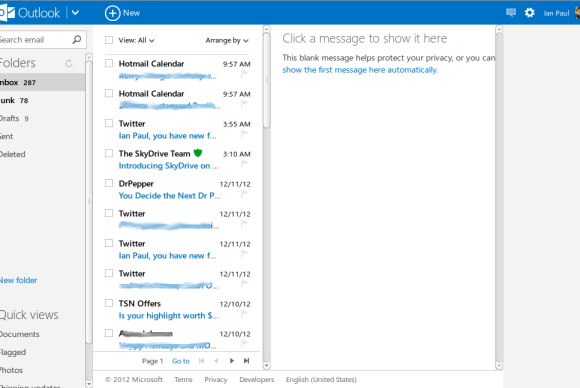Tick the select-all checkbox beside View
The height and width of the screenshot is (388, 580).
tap(109, 40)
